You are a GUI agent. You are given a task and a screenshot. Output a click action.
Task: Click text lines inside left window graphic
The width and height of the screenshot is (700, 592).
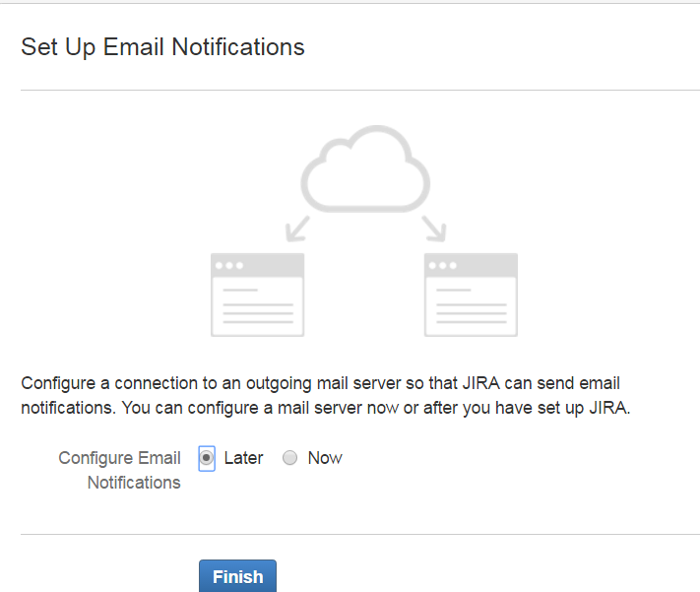(x=258, y=308)
